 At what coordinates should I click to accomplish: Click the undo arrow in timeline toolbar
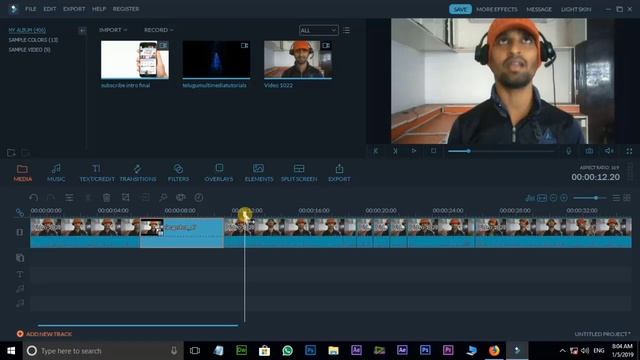pyautogui.click(x=33, y=198)
